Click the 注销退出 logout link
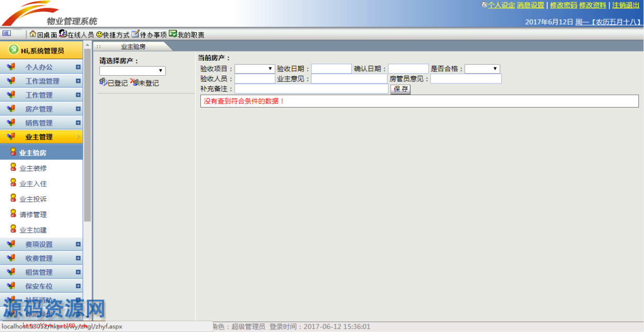 (x=625, y=5)
